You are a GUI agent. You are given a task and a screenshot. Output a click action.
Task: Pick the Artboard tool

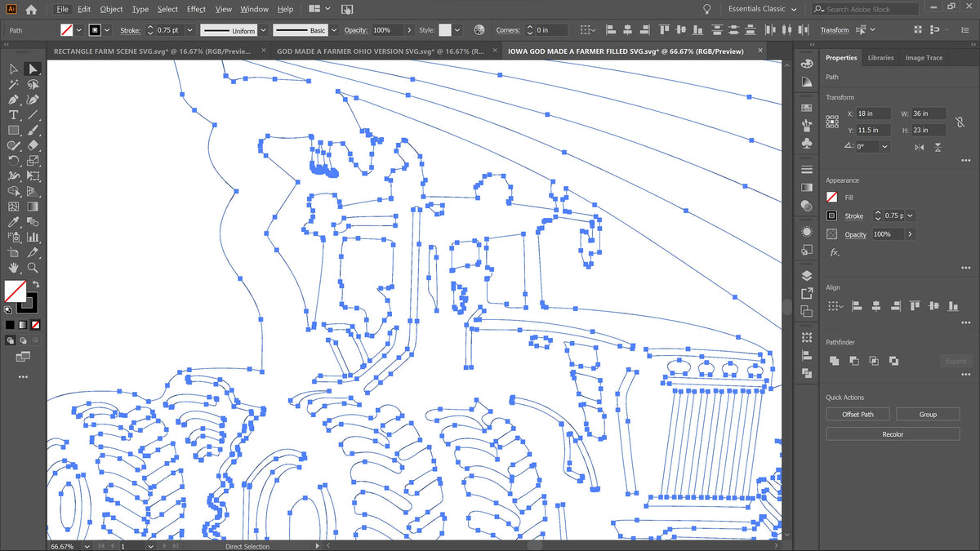pos(14,252)
